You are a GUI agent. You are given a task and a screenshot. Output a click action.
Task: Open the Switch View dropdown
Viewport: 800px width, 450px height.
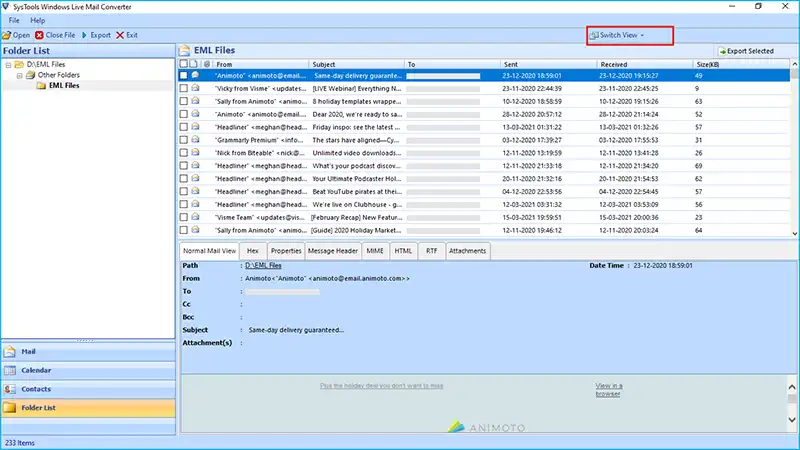point(617,35)
